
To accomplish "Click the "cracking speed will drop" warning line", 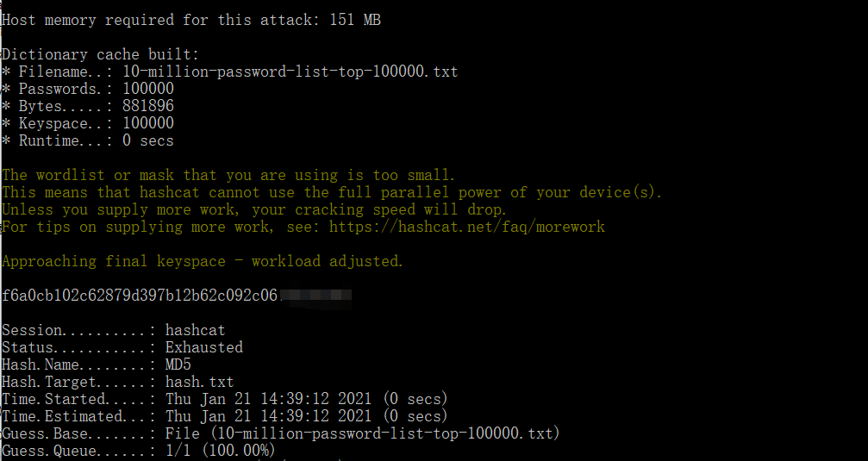I will point(254,209).
